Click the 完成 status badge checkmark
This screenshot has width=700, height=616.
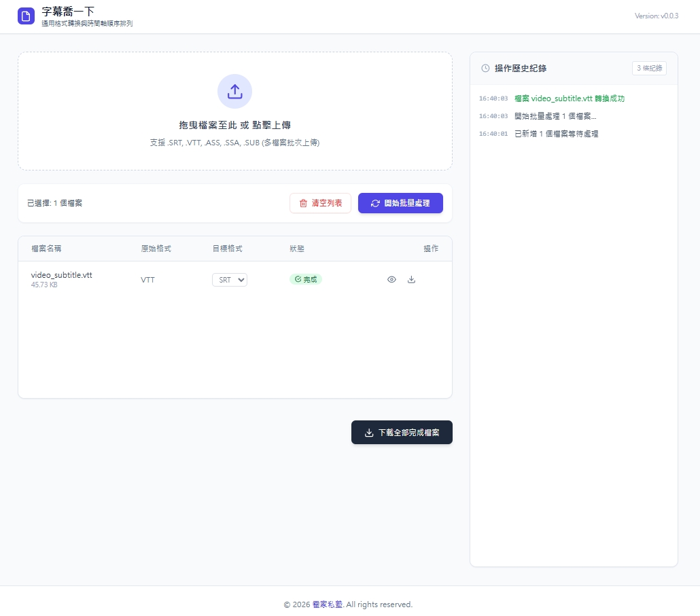pyautogui.click(x=298, y=279)
